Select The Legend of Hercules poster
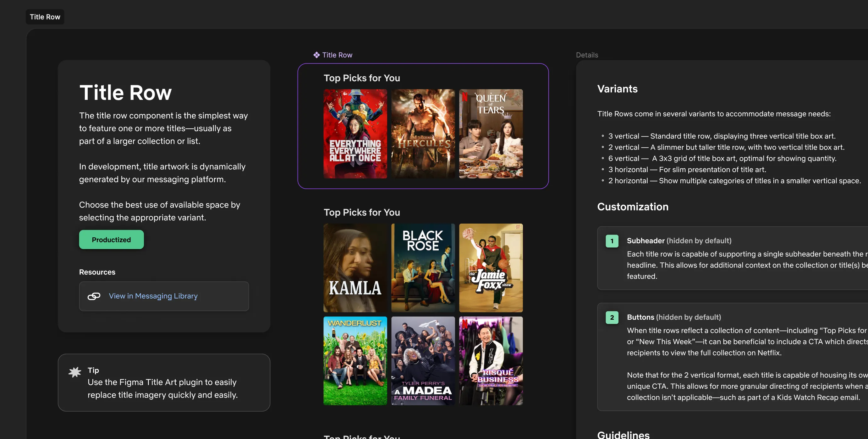The image size is (868, 439). pos(423,134)
